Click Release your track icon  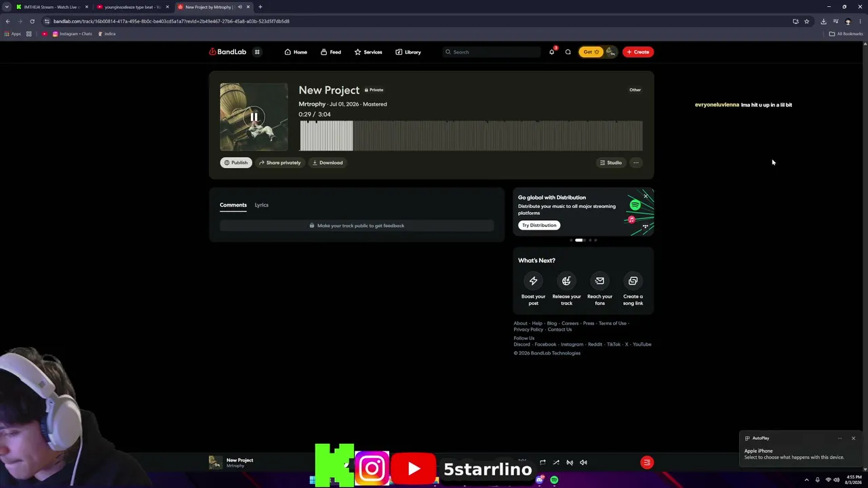pos(566,281)
